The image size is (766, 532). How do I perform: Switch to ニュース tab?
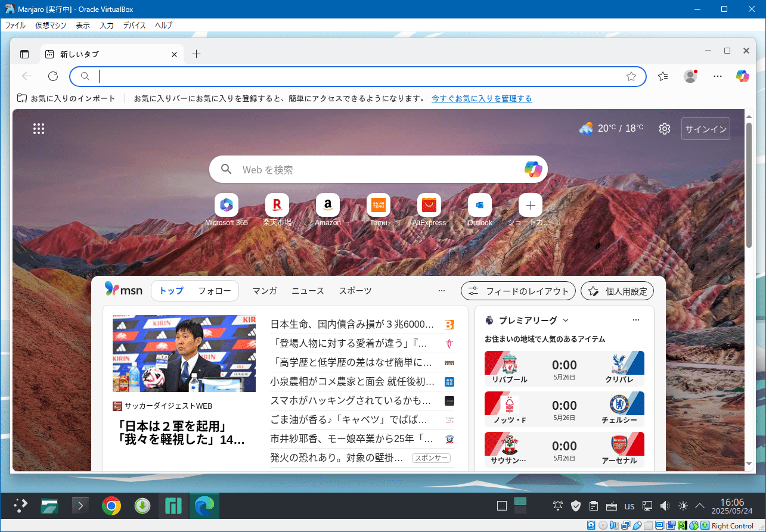[308, 291]
